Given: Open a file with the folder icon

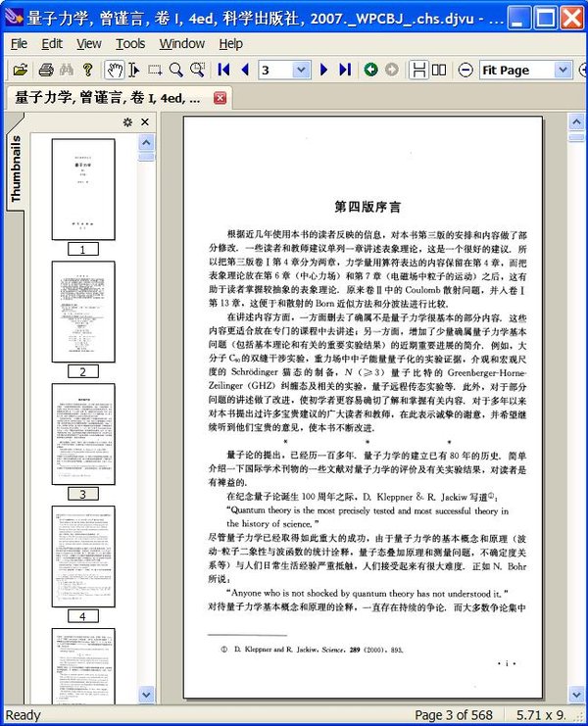Looking at the screenshot, I should coord(21,70).
